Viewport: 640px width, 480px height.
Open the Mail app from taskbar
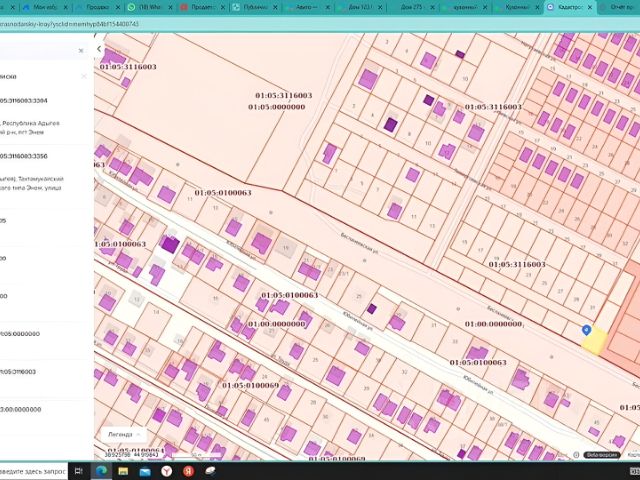(145, 471)
